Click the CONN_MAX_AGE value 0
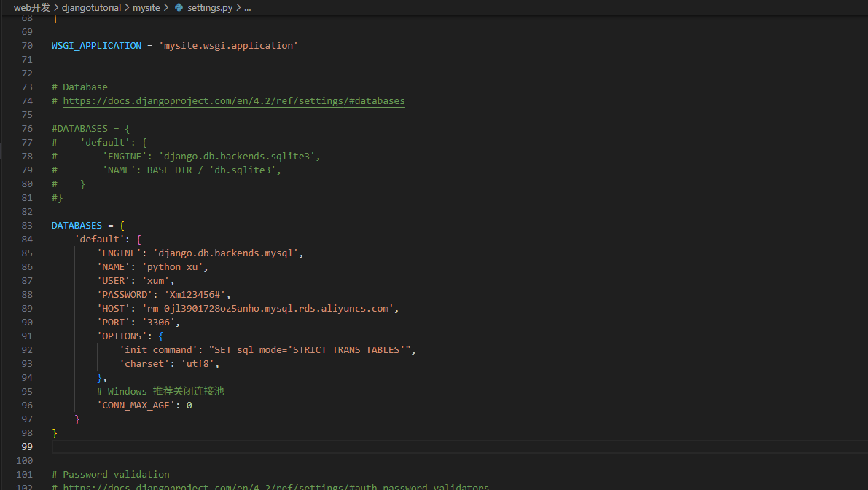 (189, 406)
